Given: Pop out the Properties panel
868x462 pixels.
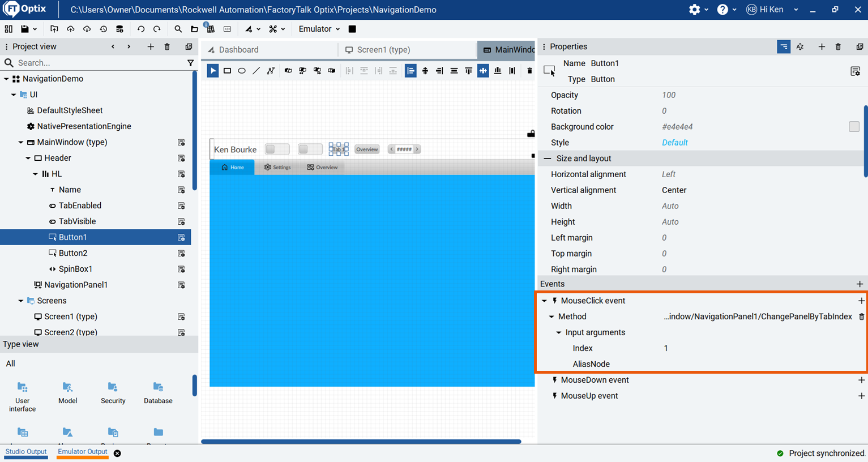Looking at the screenshot, I should (860, 47).
